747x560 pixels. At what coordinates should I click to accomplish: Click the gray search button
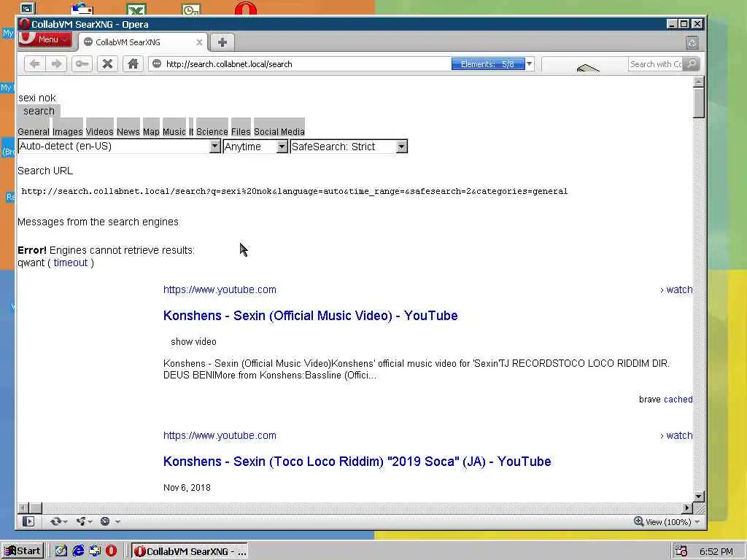pyautogui.click(x=39, y=111)
